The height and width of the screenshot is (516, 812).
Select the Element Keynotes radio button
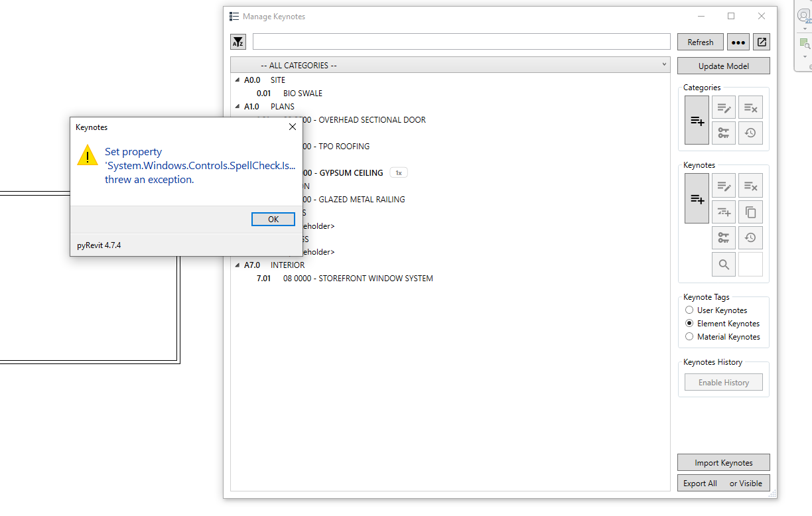click(689, 323)
